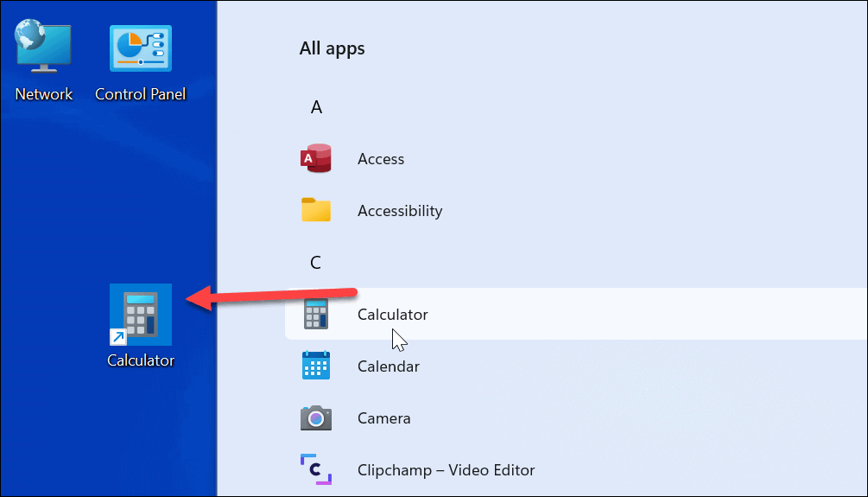
Task: Launch the Camera app icon
Action: pos(316,418)
